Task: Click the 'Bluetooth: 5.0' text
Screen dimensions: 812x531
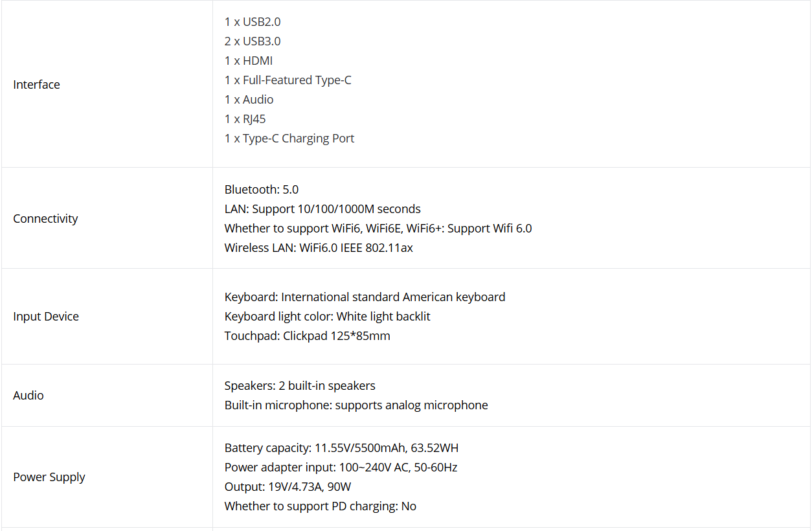Action: click(262, 190)
